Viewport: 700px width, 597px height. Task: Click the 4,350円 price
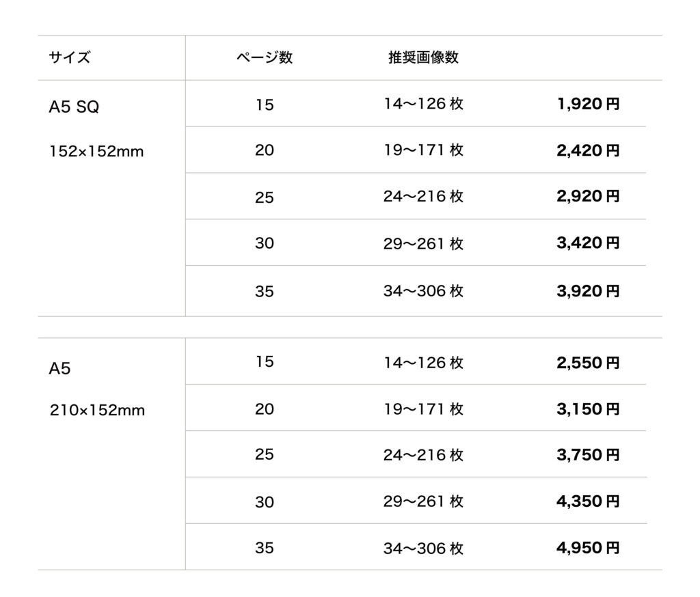(x=588, y=501)
